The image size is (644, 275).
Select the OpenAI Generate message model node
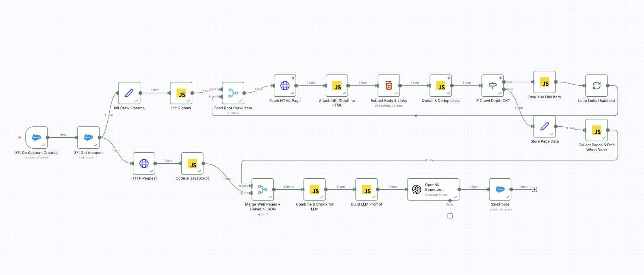(433, 189)
